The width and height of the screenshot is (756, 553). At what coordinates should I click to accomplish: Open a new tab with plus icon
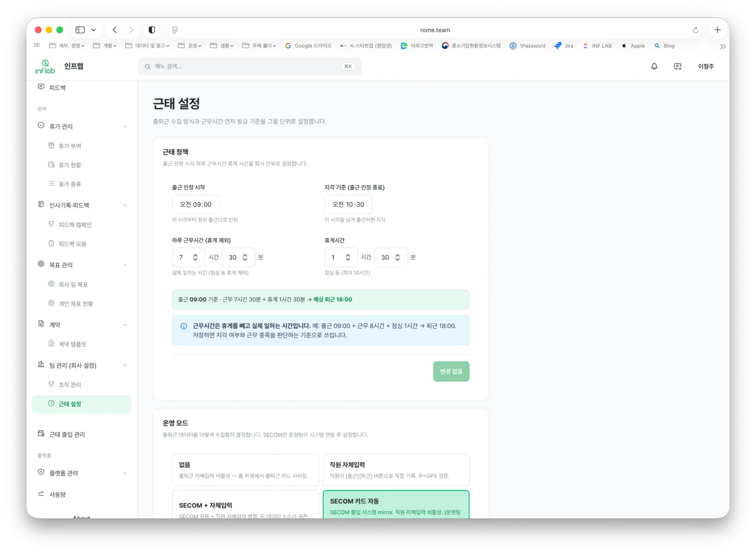pos(717,30)
